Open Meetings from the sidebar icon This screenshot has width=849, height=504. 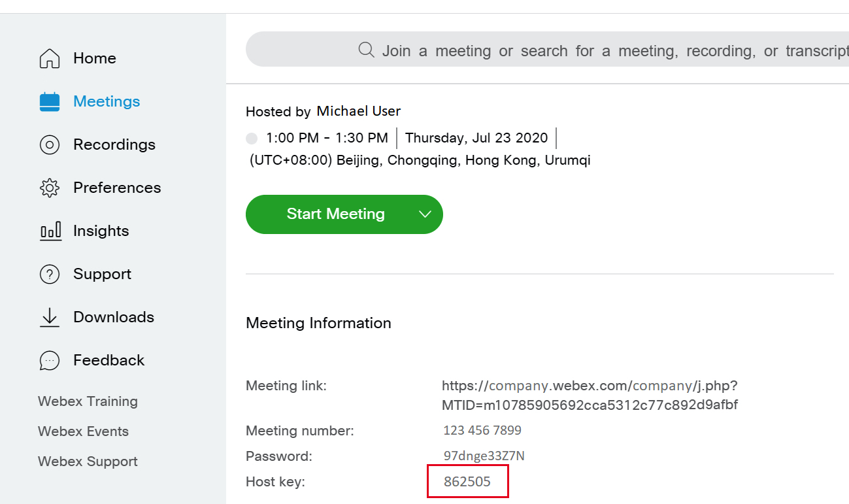[49, 101]
